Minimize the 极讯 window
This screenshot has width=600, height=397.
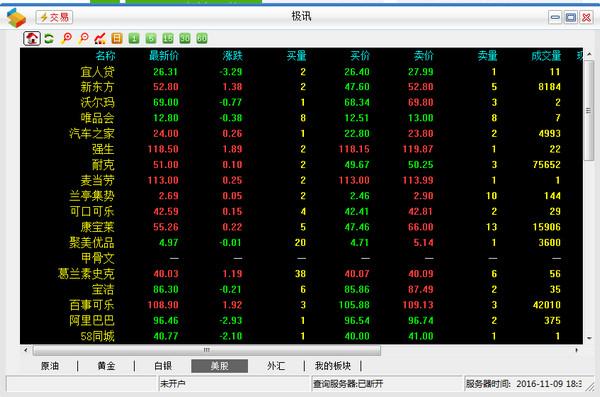pos(555,17)
